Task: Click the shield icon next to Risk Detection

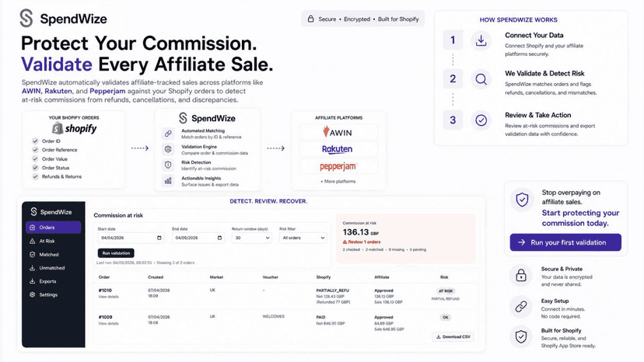Action: coord(168,165)
